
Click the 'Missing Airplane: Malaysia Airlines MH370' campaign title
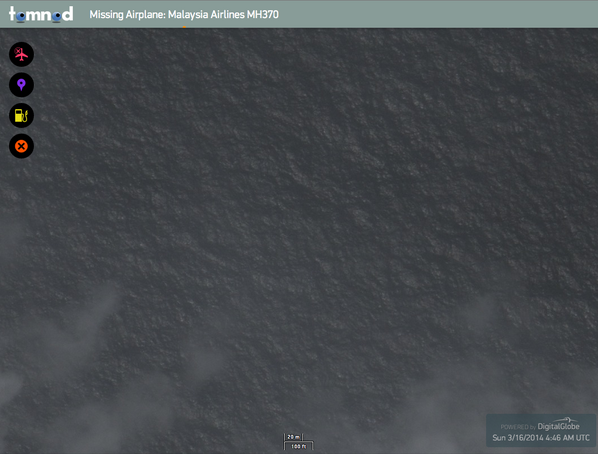(x=184, y=14)
